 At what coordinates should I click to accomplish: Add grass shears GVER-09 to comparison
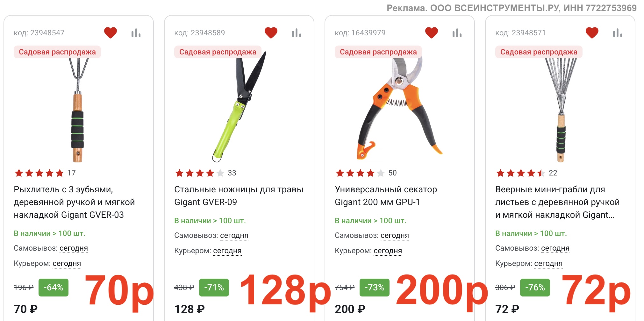coord(297,33)
